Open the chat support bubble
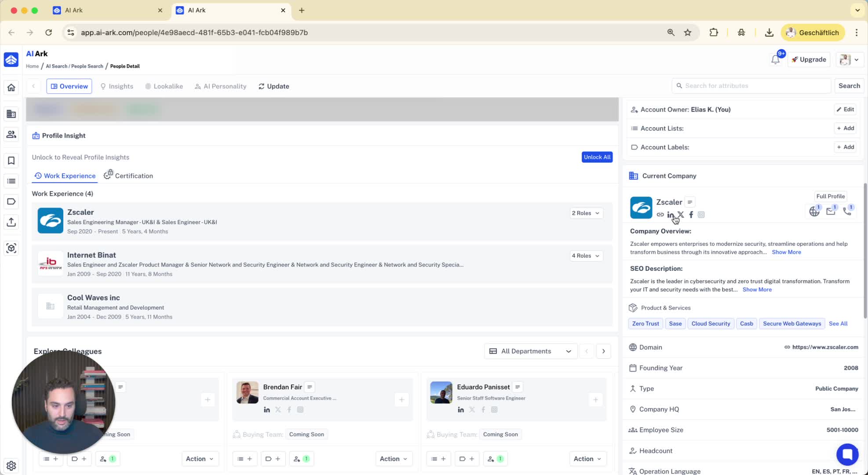 pos(847,454)
